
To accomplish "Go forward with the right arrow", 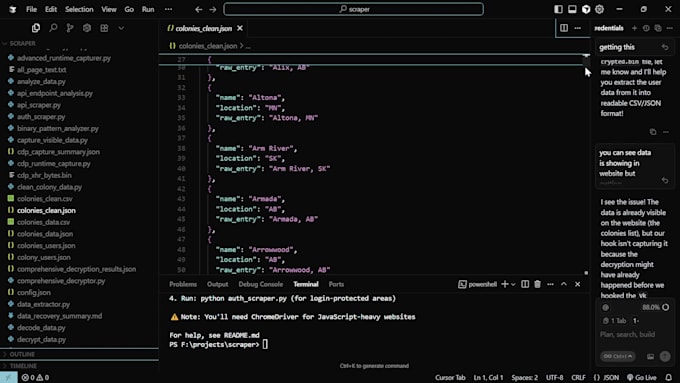I will (x=212, y=9).
